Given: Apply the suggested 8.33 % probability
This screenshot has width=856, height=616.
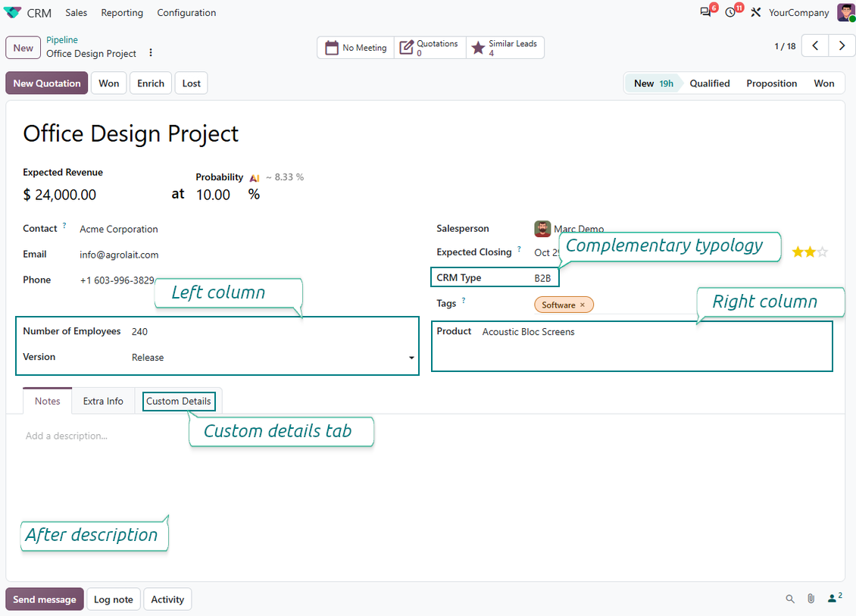Looking at the screenshot, I should pos(285,177).
